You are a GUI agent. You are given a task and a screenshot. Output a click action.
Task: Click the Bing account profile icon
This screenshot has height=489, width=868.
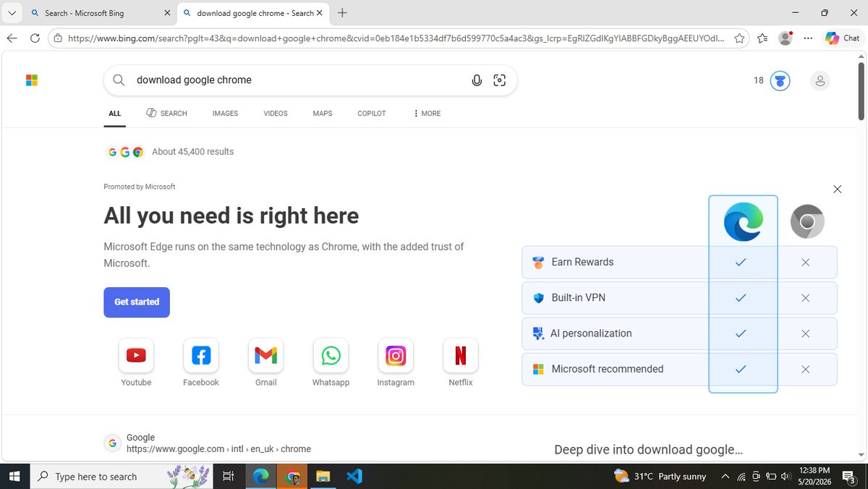point(820,80)
